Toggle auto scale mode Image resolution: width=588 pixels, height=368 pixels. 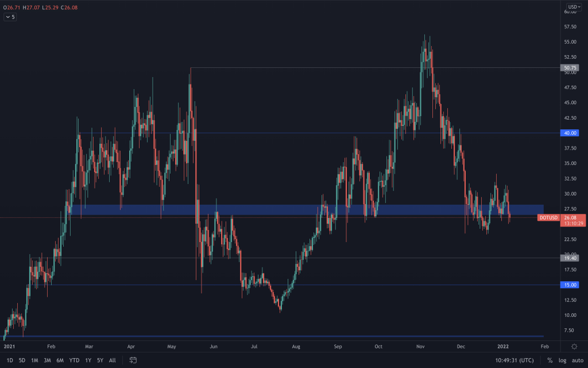pos(577,360)
